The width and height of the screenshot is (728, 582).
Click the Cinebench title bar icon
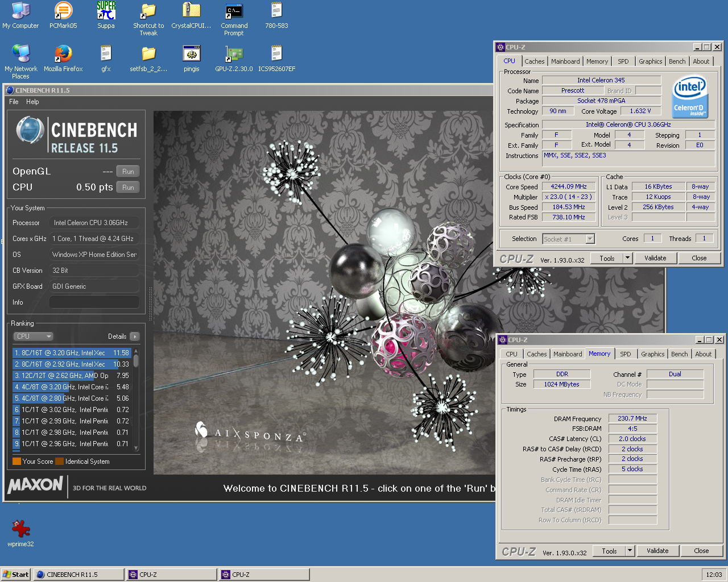coord(10,90)
